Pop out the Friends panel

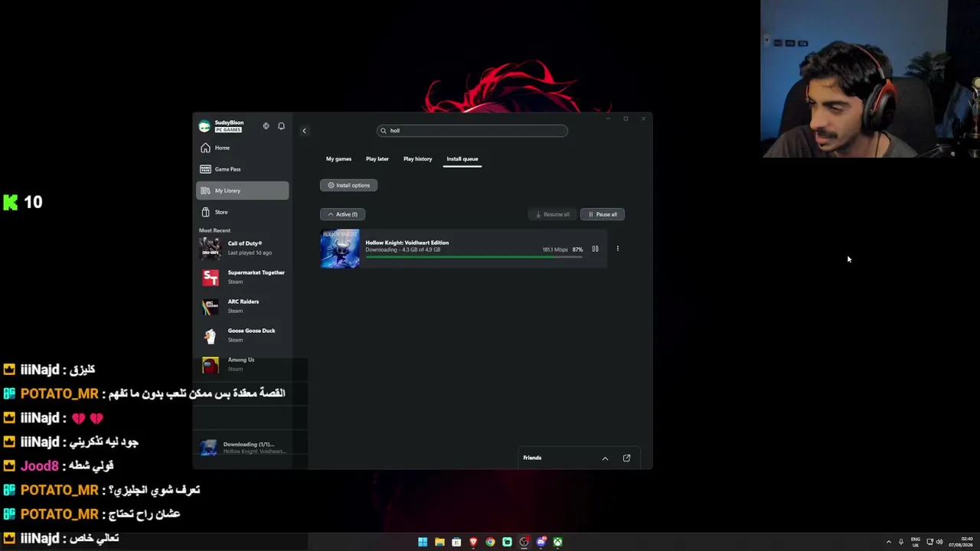tap(626, 458)
